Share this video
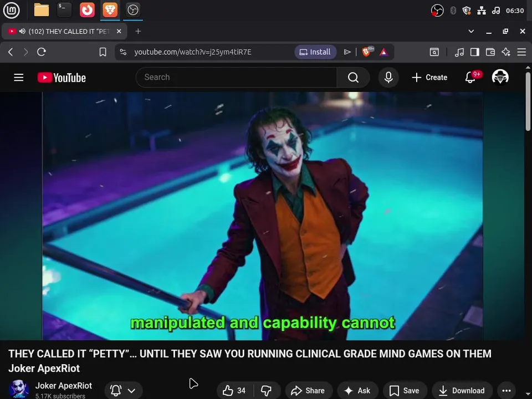 pyautogui.click(x=309, y=391)
